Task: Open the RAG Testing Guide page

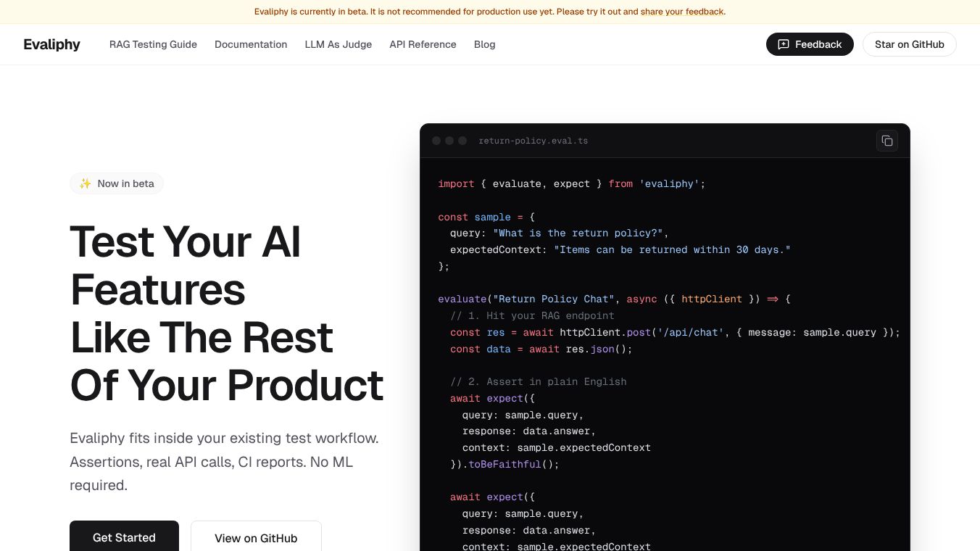Action: (x=153, y=44)
